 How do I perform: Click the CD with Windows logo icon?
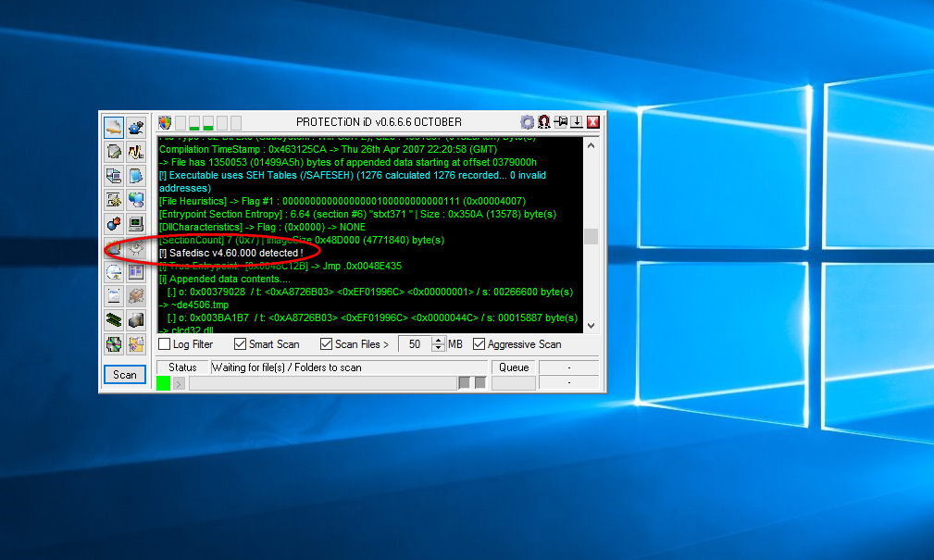(113, 271)
